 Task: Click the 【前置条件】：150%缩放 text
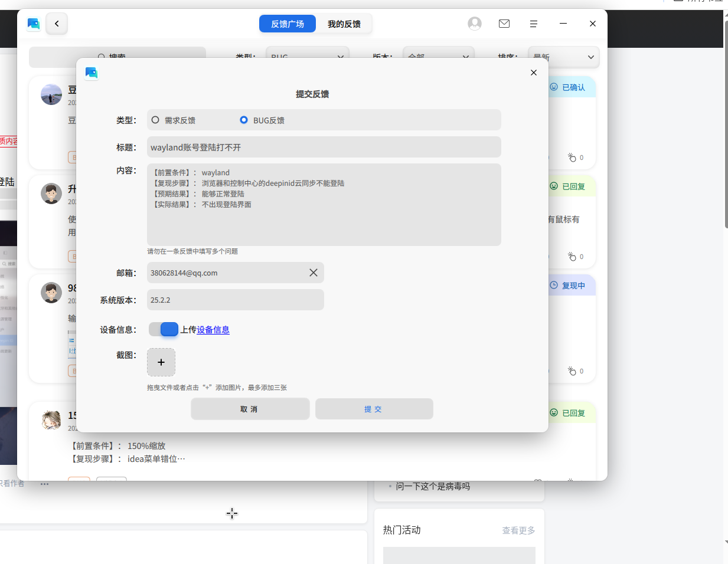pyautogui.click(x=117, y=445)
